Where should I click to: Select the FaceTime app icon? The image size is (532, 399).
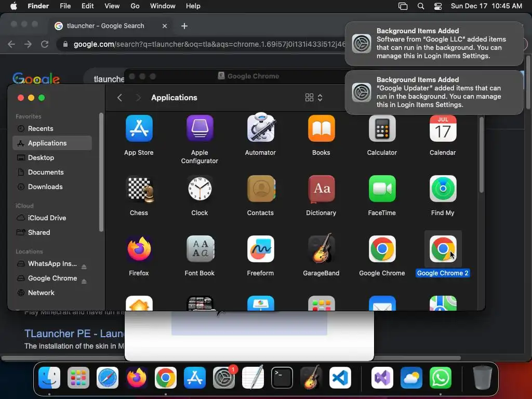(x=382, y=189)
